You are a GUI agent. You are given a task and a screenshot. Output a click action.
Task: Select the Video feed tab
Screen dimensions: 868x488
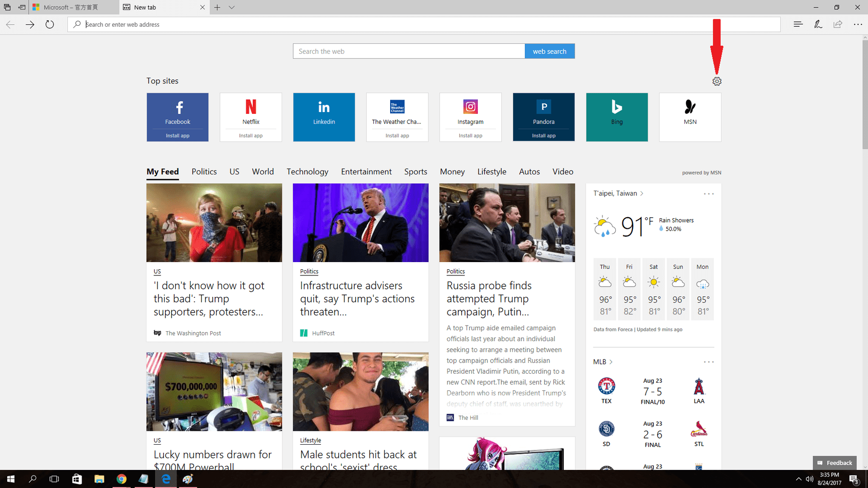pos(563,172)
